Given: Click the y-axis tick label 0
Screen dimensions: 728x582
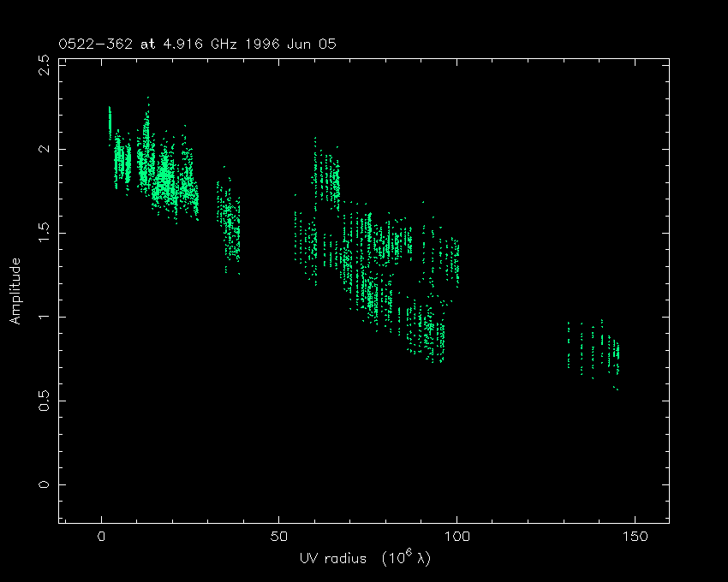Looking at the screenshot, I should 45,484.
